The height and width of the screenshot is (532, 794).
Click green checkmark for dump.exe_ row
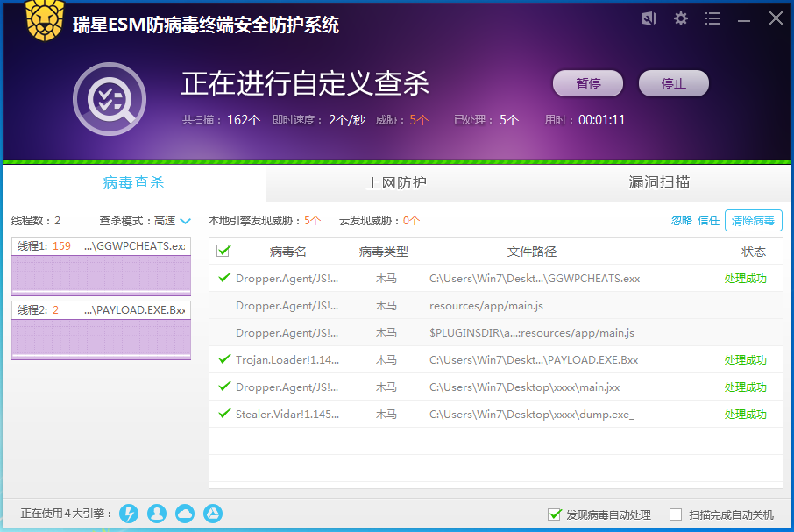pos(224,413)
